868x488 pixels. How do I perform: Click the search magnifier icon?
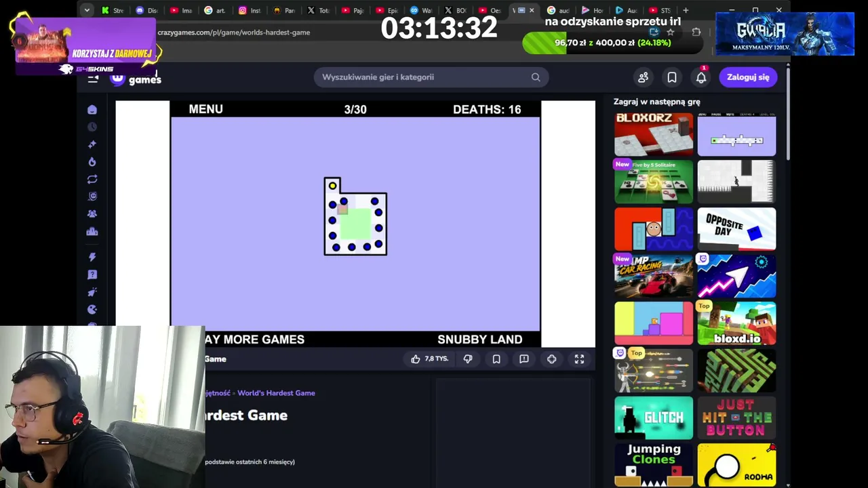coord(536,77)
